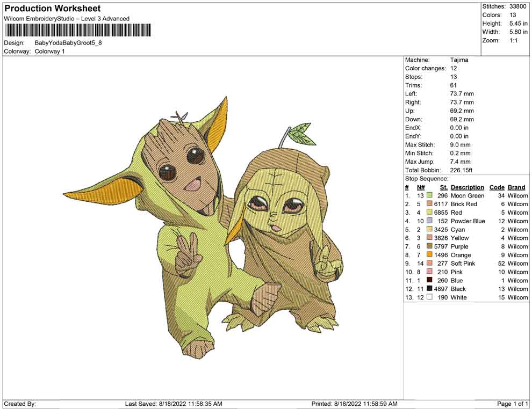Select the Brick Red thread swatch
Screen dimensions: 532x409
click(429, 204)
